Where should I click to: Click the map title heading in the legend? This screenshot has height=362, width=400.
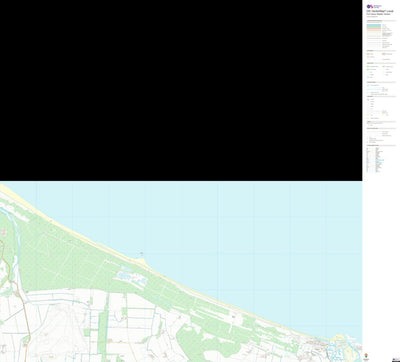[x=379, y=11]
